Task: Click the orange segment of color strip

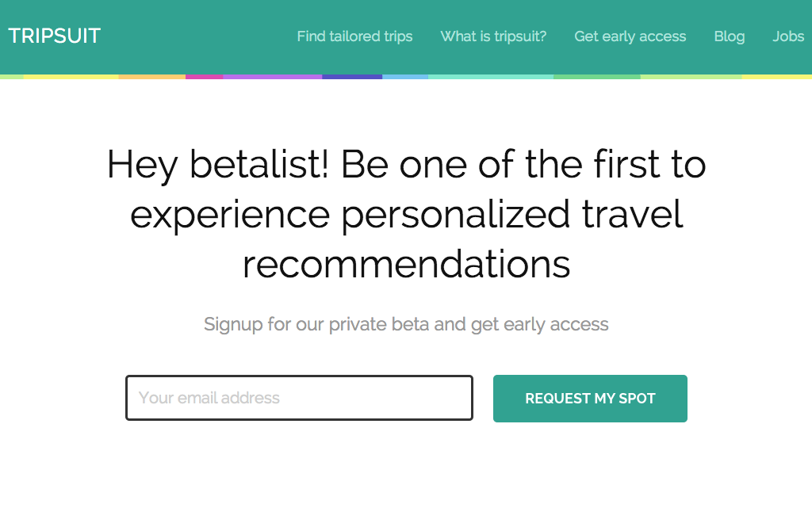Action: coord(151,77)
